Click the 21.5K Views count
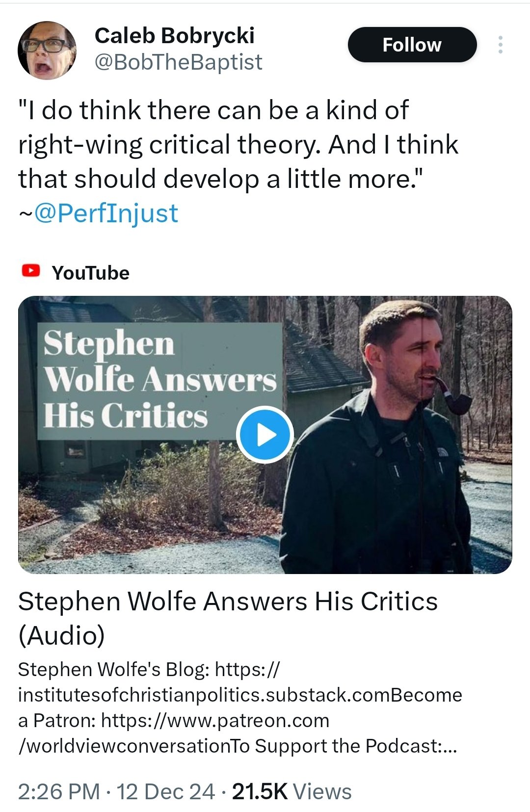The height and width of the screenshot is (812, 530). coord(292,792)
